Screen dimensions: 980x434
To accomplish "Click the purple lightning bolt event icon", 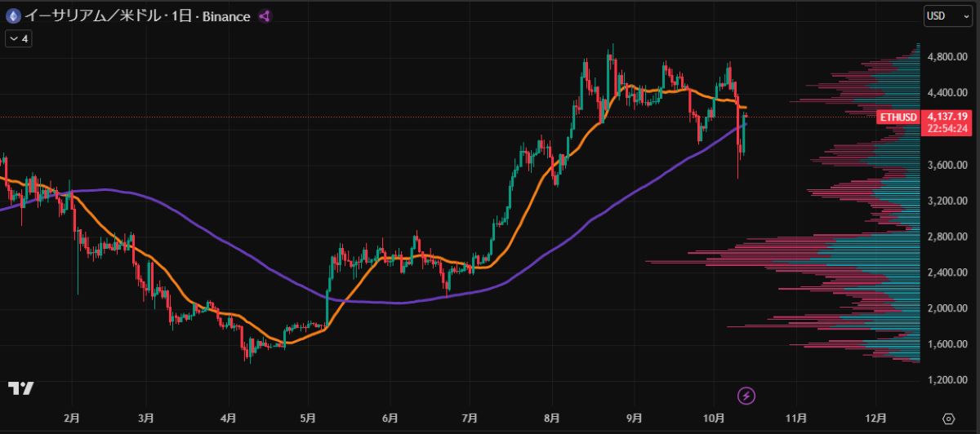I will (x=747, y=396).
